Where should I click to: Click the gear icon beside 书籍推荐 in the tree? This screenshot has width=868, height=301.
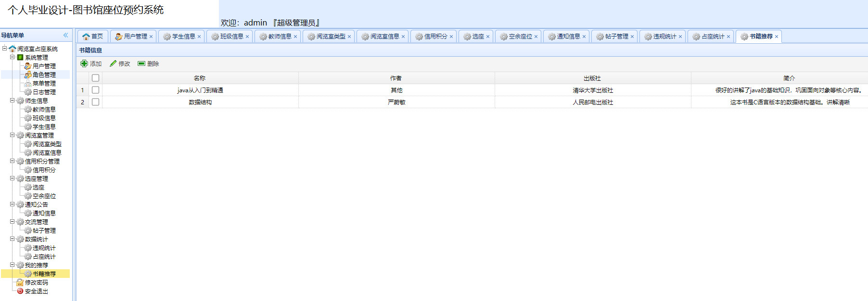click(28, 274)
